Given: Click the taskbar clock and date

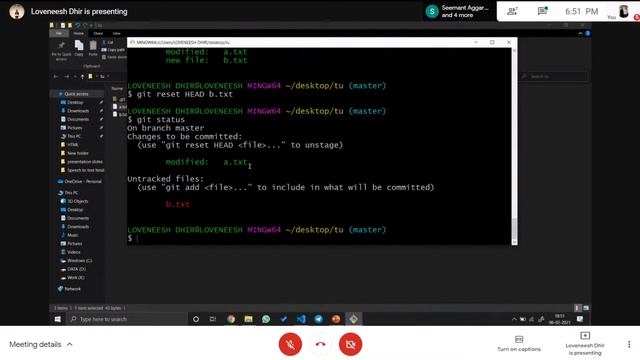Looking at the screenshot, I should [560, 319].
